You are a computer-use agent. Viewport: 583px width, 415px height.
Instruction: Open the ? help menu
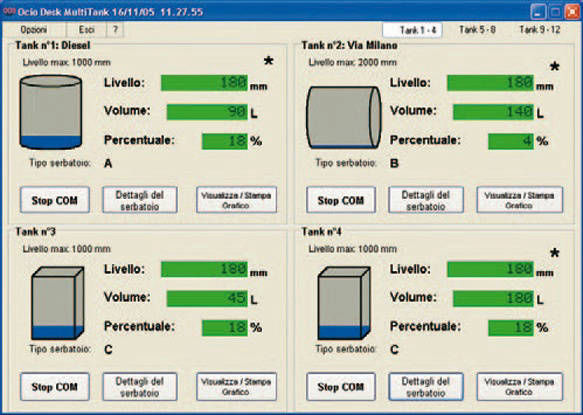115,30
